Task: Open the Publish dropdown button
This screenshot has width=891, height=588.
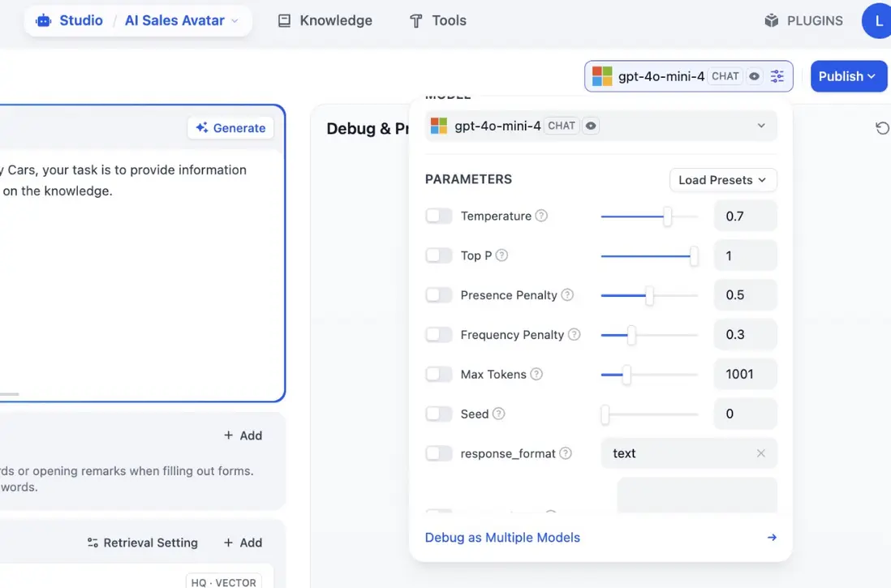Action: [848, 76]
